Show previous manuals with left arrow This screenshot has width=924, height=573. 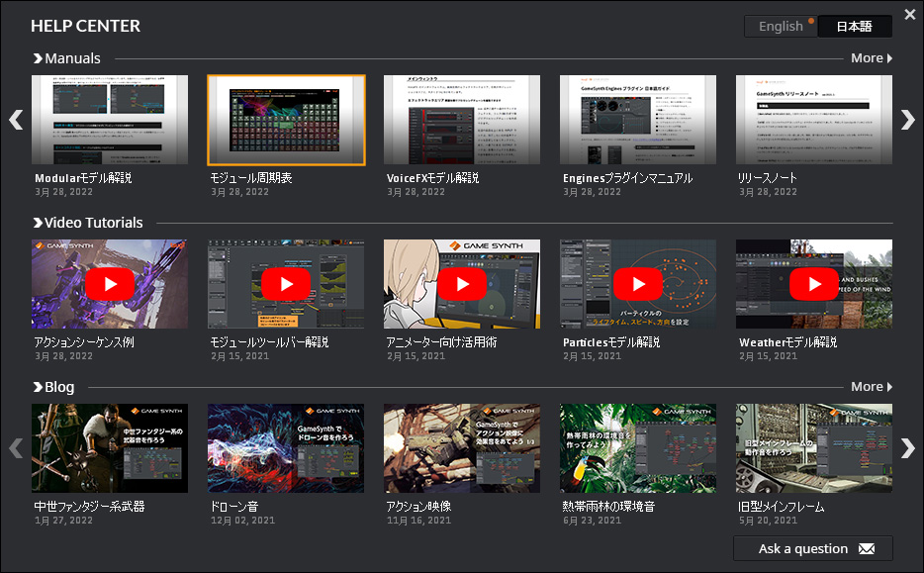(x=16, y=120)
